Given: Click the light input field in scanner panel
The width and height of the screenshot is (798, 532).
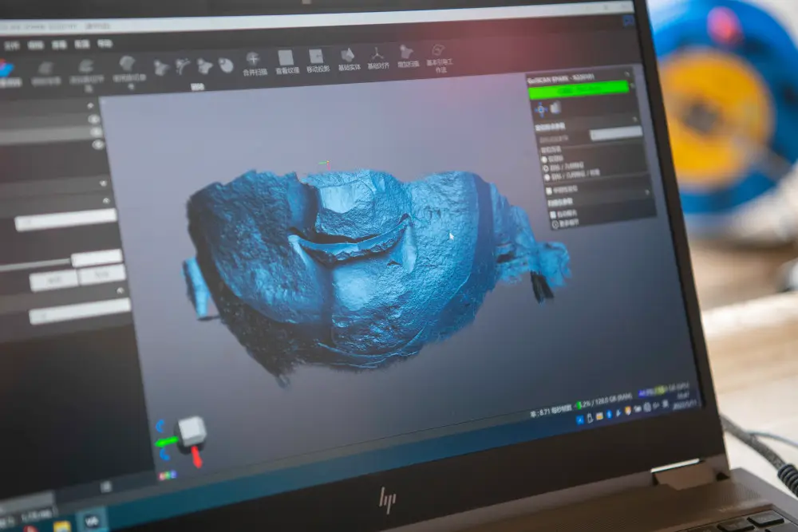Looking at the screenshot, I should pos(615,132).
